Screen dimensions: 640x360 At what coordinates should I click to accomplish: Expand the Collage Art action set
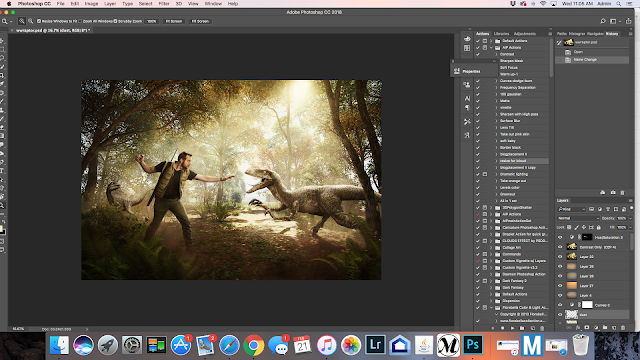click(491, 247)
